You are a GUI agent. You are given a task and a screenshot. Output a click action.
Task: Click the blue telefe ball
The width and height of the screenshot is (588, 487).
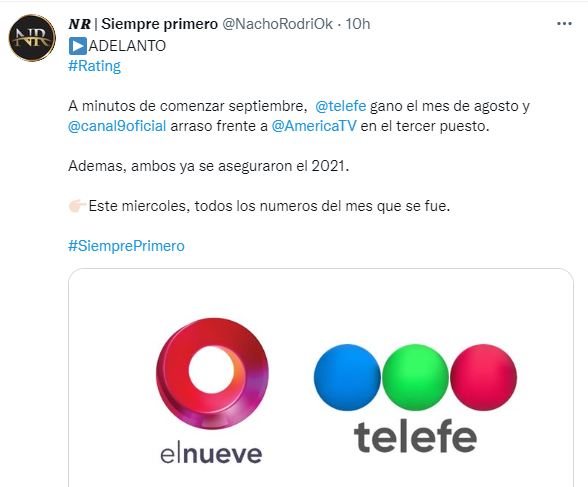pyautogui.click(x=347, y=377)
